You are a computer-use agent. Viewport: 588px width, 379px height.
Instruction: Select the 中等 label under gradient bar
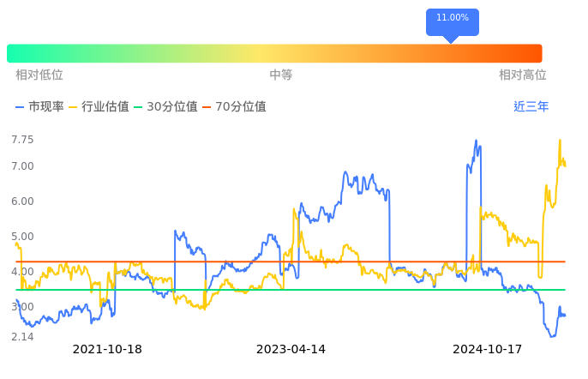pos(281,75)
